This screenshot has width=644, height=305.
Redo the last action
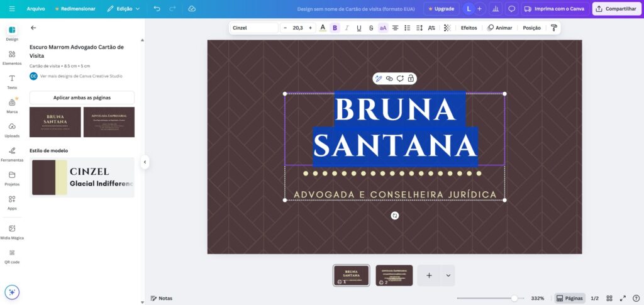(x=172, y=9)
